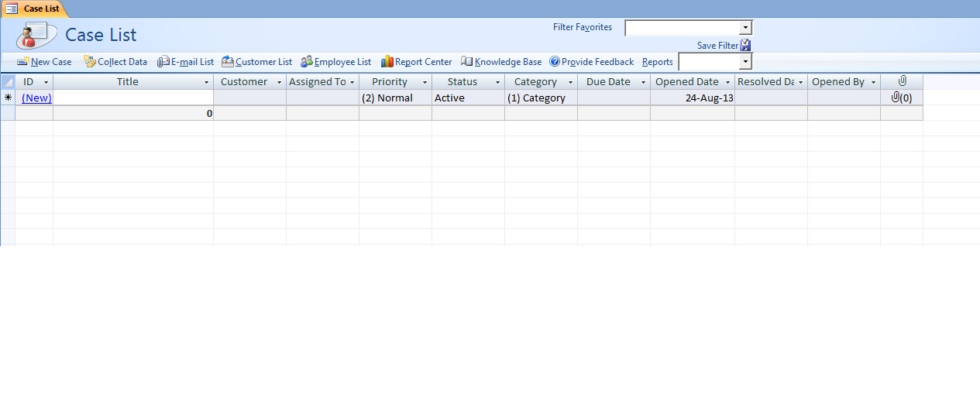Image resolution: width=980 pixels, height=418 pixels.
Task: Open the Knowledge Base link
Action: (508, 62)
